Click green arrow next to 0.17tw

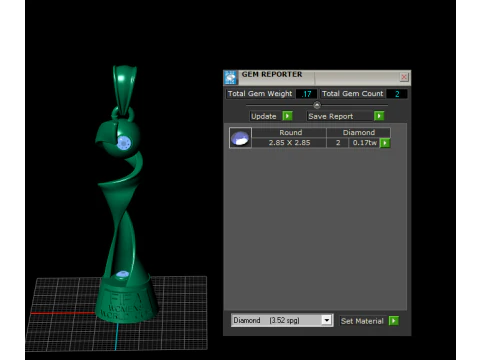point(385,143)
